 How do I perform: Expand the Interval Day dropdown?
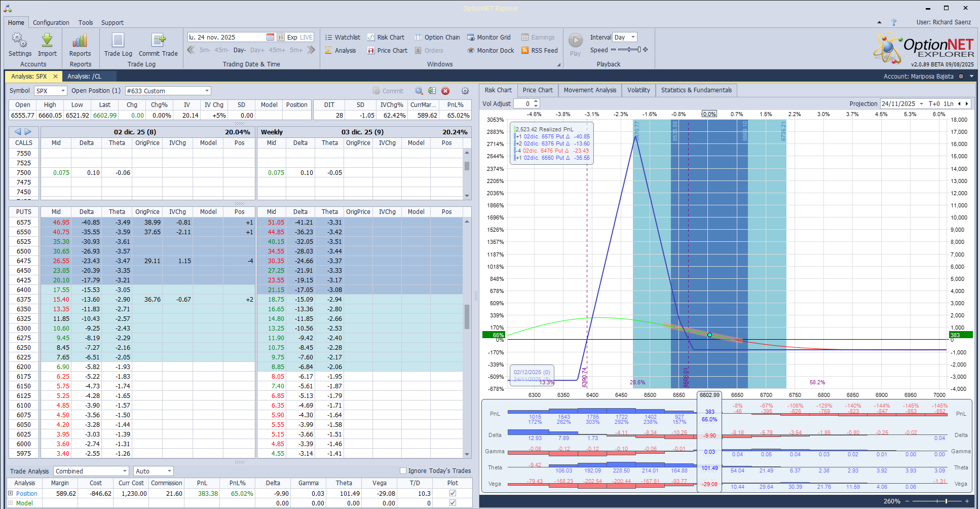point(633,38)
